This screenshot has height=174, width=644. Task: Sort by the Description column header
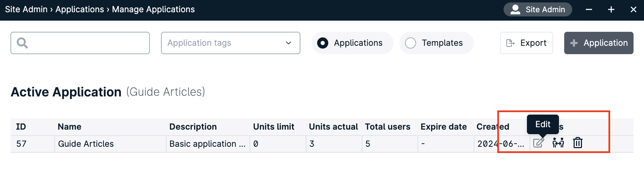click(x=193, y=127)
